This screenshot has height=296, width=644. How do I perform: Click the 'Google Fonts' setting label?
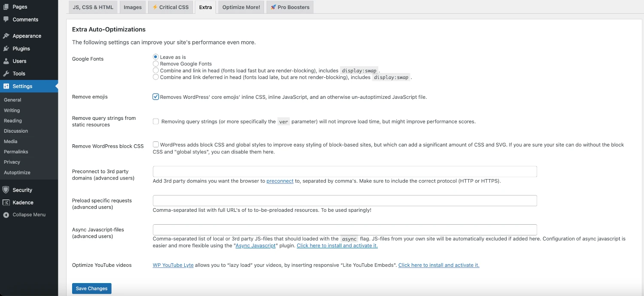(88, 59)
